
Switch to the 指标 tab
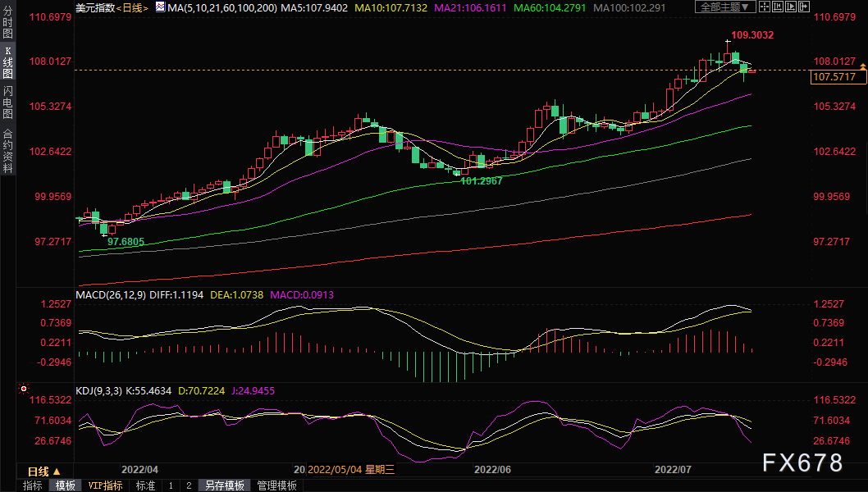[31, 485]
